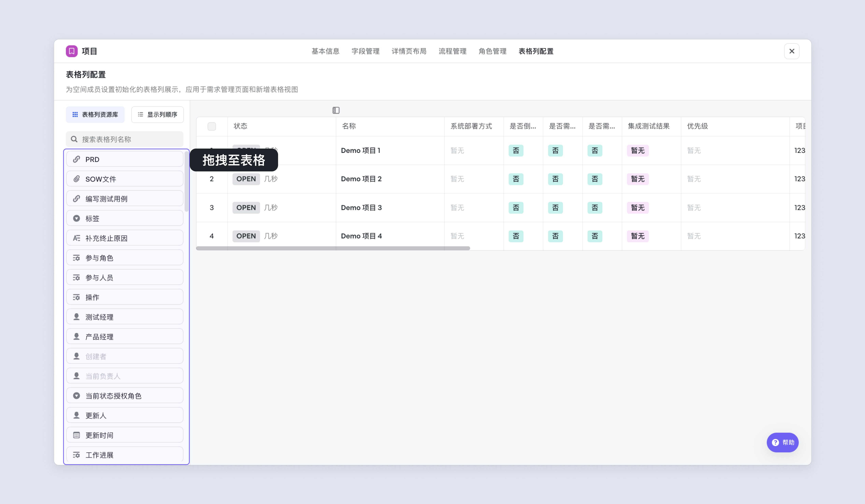Select the SOW文件 column item

(125, 179)
